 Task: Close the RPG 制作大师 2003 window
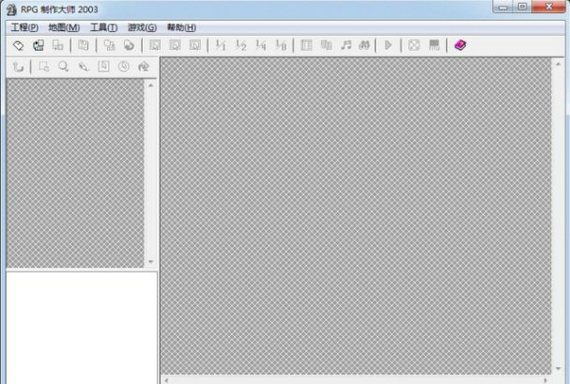(x=549, y=7)
